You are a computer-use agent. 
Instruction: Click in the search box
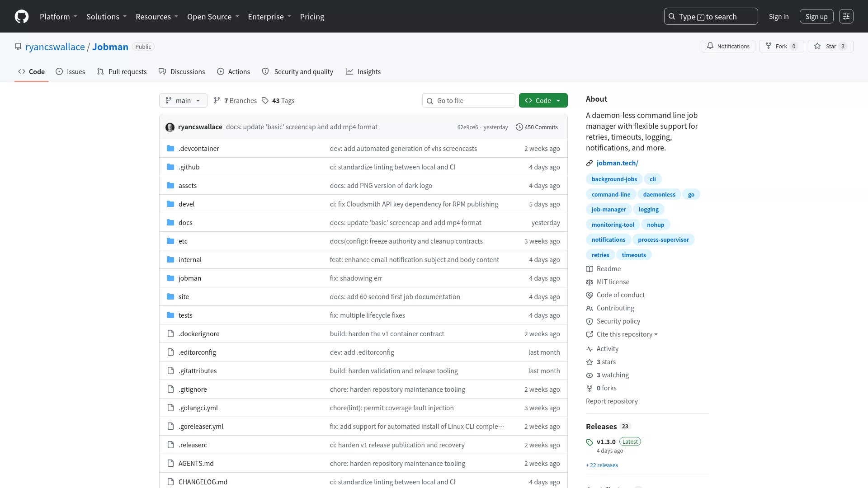[711, 17]
